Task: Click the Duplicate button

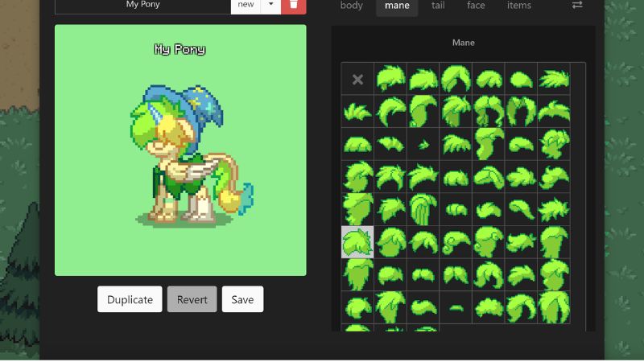Action: tap(130, 299)
